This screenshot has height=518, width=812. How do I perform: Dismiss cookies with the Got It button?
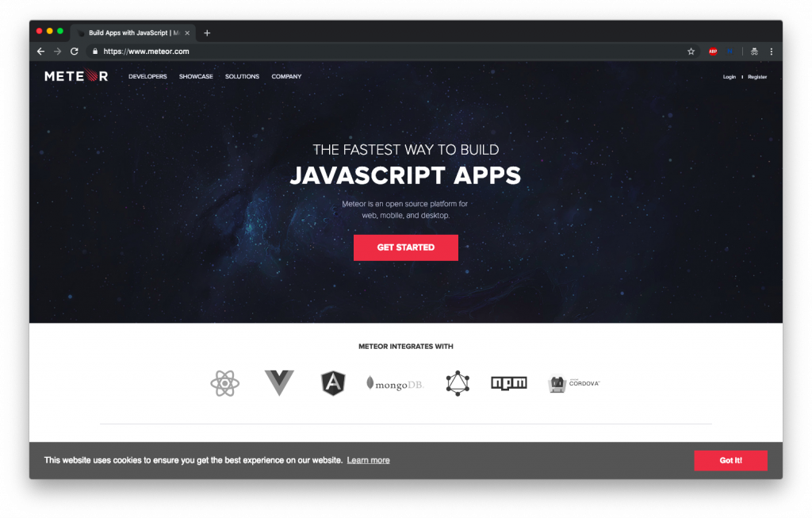click(730, 460)
